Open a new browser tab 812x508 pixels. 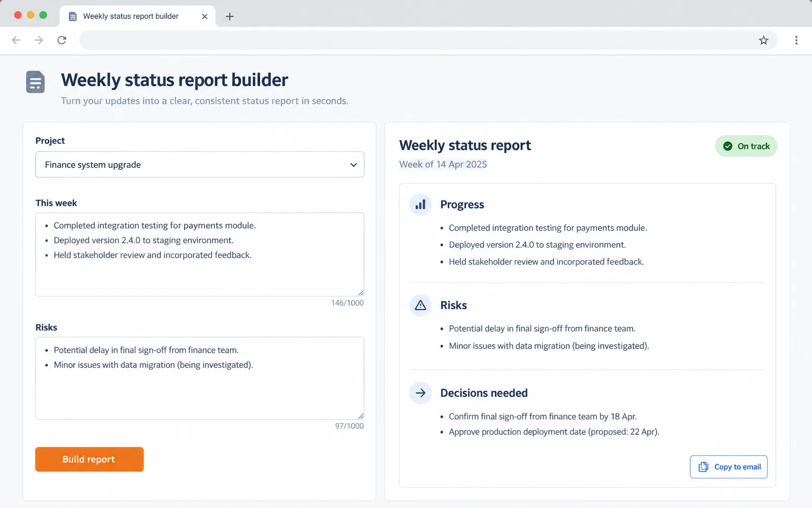tap(229, 16)
